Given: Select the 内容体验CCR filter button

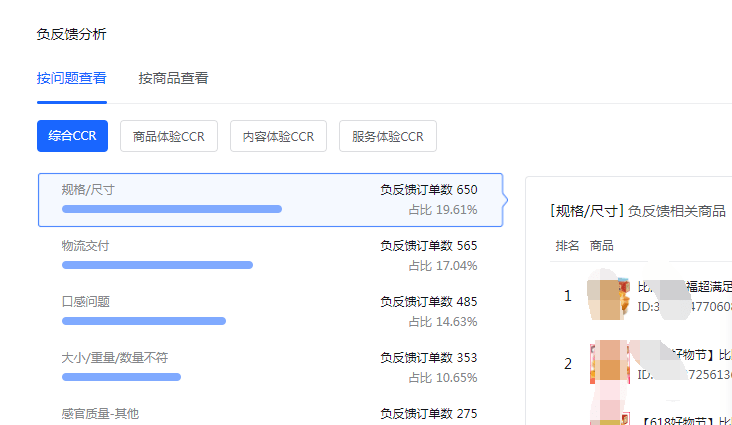Looking at the screenshot, I should [x=278, y=136].
